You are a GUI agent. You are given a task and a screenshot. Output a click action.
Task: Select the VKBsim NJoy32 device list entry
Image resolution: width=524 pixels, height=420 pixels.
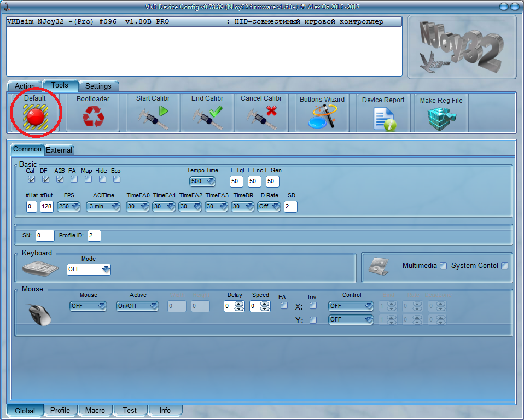tap(204, 22)
